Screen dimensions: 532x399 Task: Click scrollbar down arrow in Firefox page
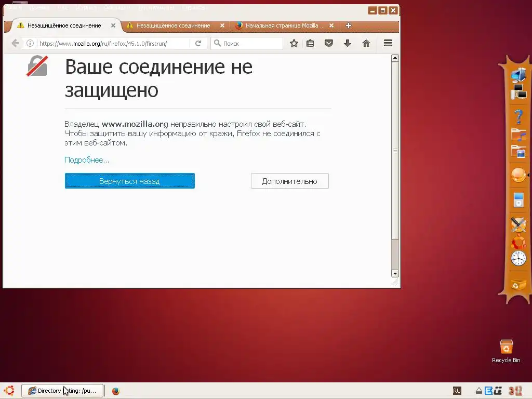click(x=395, y=273)
